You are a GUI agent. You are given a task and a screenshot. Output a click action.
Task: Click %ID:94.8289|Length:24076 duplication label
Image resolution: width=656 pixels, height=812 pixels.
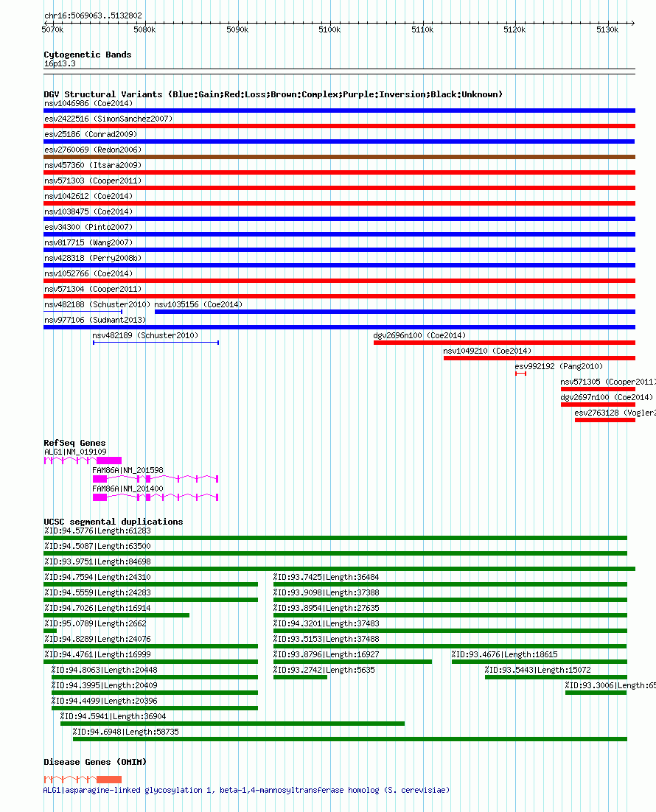[97, 640]
